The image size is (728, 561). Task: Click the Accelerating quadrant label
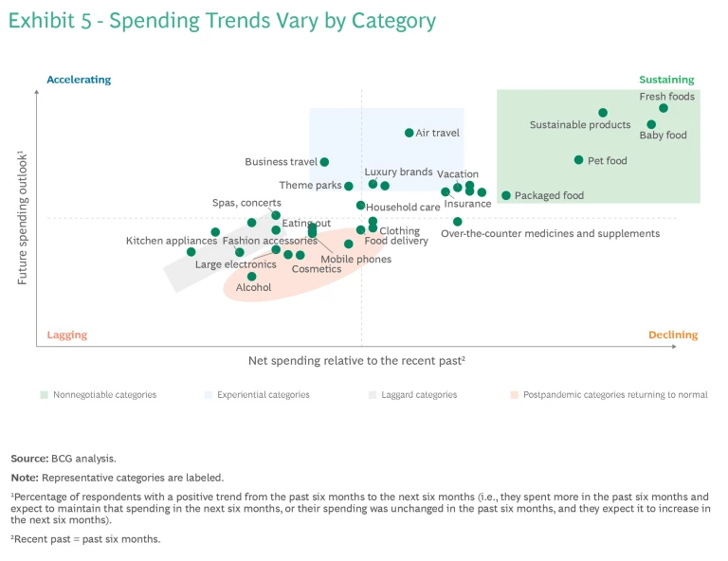[79, 80]
